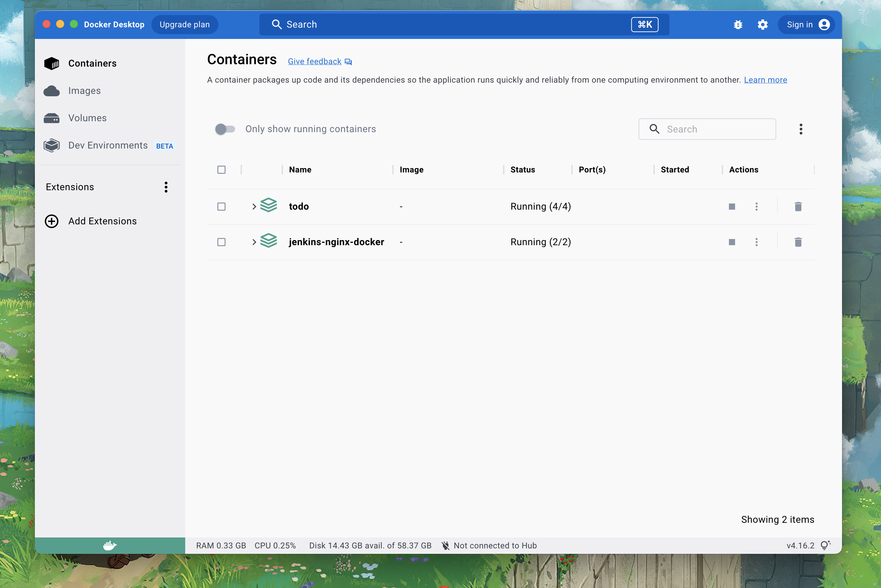Screen dimensions: 881x588
Task: Open more actions for jenkins-nginx-docker
Action: 756,242
